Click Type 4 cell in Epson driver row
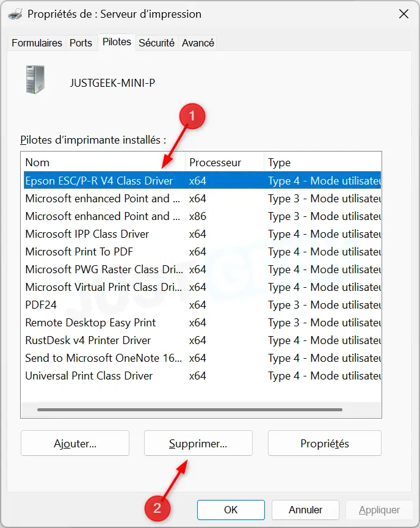This screenshot has width=420, height=528. [325, 180]
